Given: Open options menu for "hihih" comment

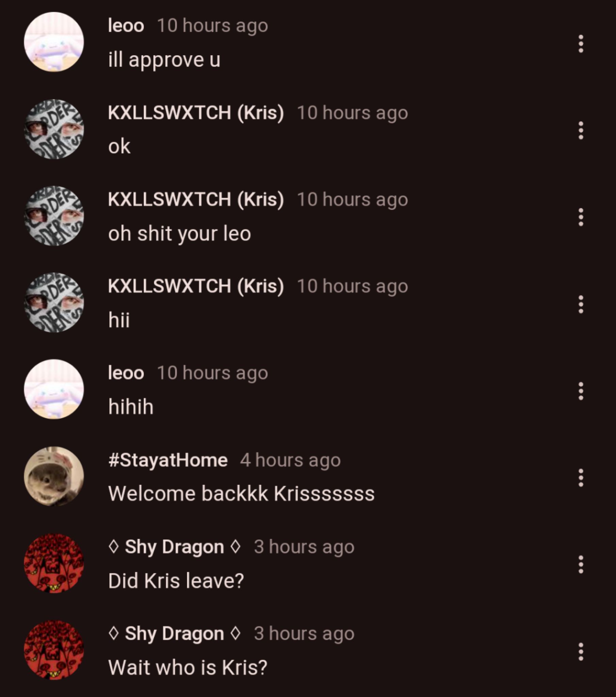Looking at the screenshot, I should (x=581, y=391).
